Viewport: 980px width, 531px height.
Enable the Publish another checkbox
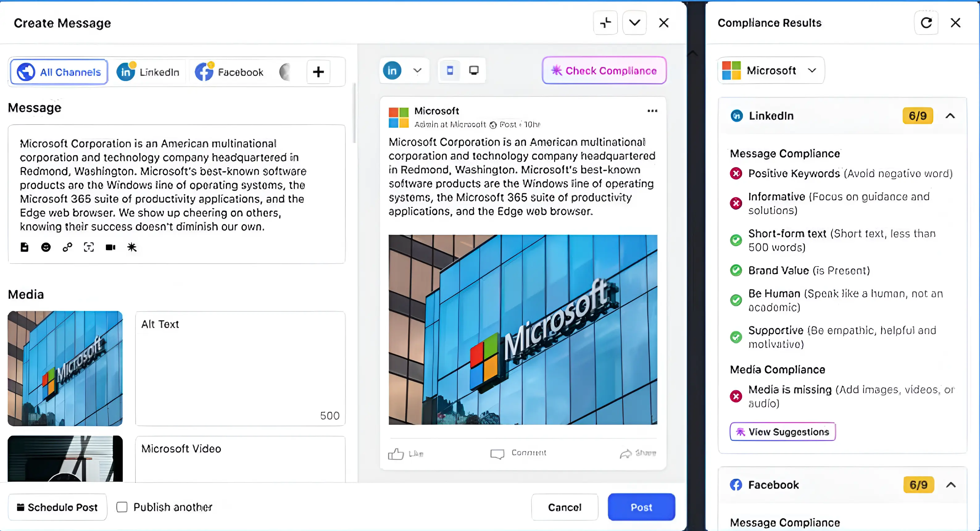click(x=122, y=508)
